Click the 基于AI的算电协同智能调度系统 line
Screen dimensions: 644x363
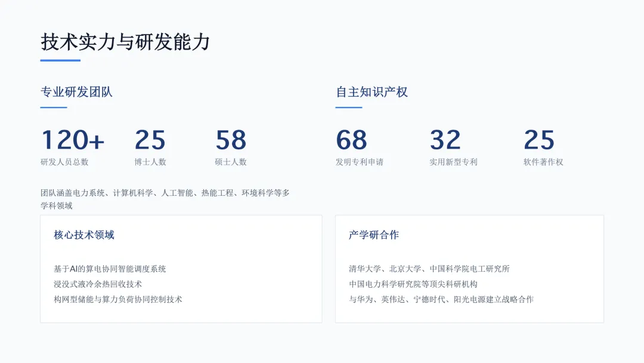(x=110, y=269)
